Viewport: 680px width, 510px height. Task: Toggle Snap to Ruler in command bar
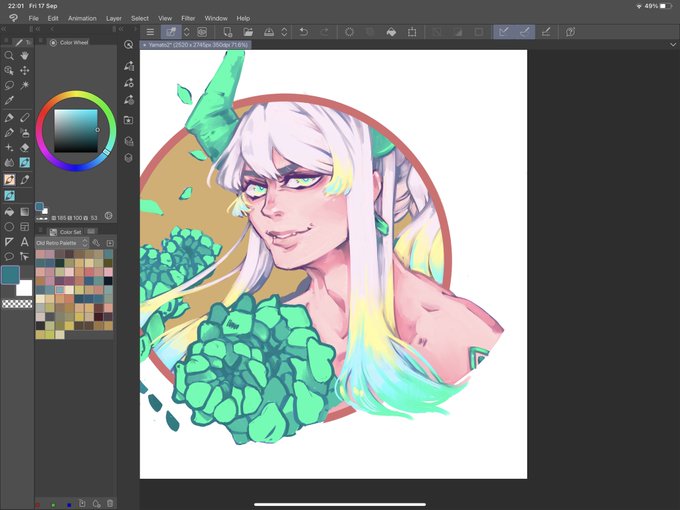tap(503, 32)
